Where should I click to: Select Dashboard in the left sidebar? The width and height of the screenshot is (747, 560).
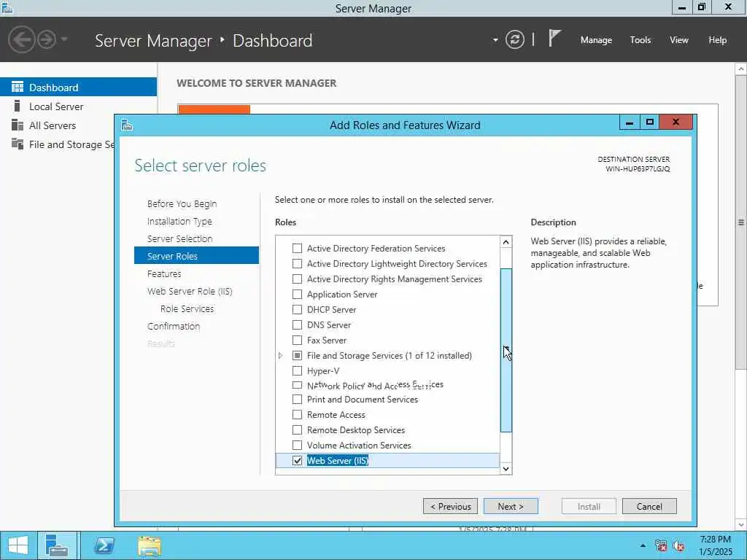click(x=78, y=87)
